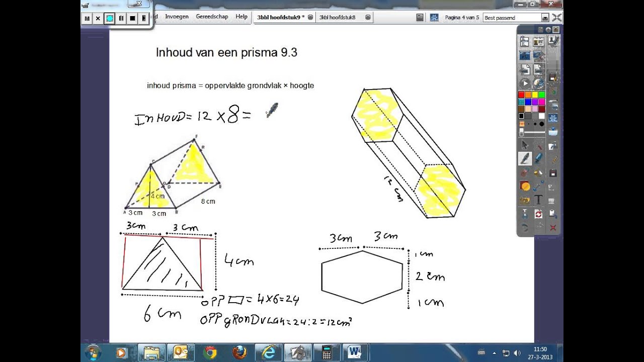
Task: Click the title text 'Inhoud van een prisma 9.3'
Action: 226,52
